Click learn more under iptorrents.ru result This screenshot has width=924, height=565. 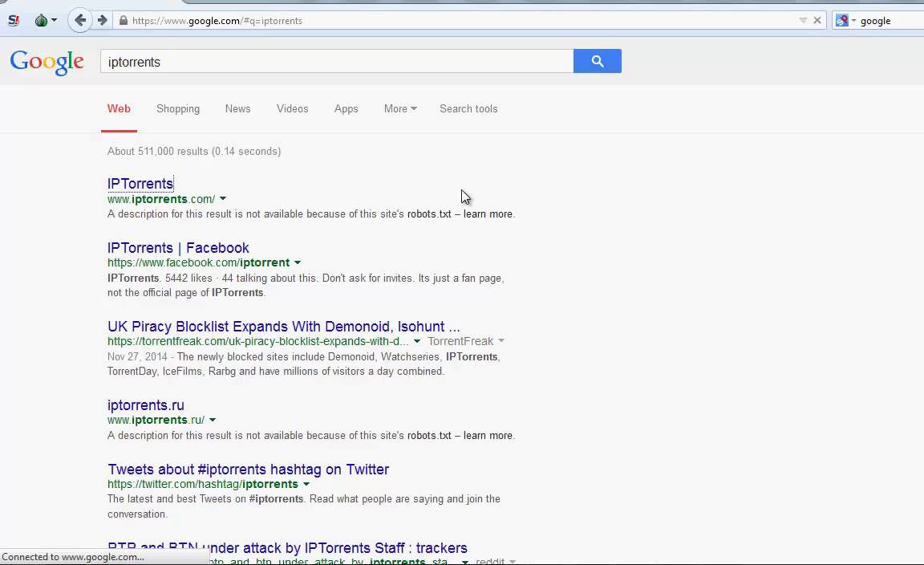pyautogui.click(x=488, y=435)
